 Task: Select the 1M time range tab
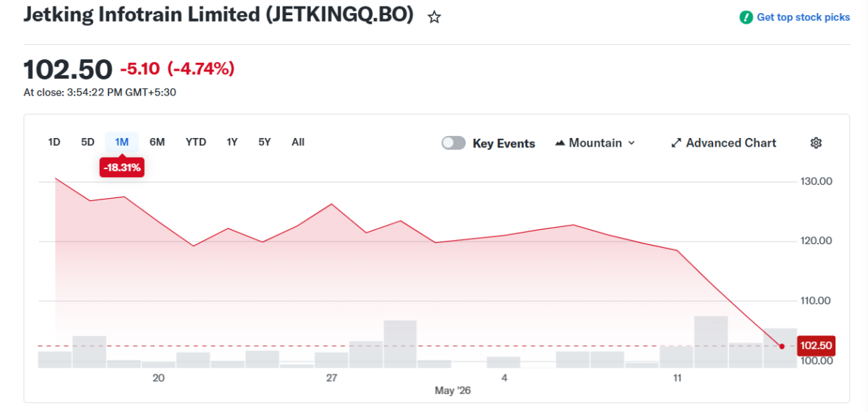click(x=122, y=142)
